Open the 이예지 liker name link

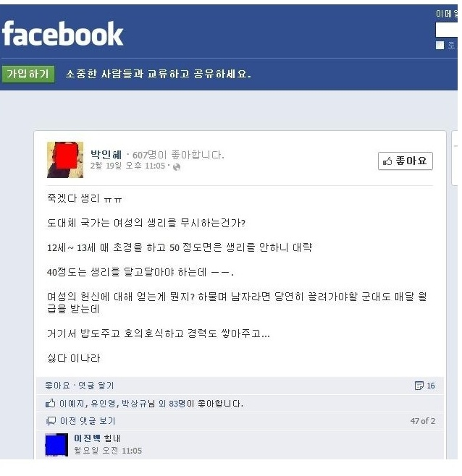(x=72, y=404)
